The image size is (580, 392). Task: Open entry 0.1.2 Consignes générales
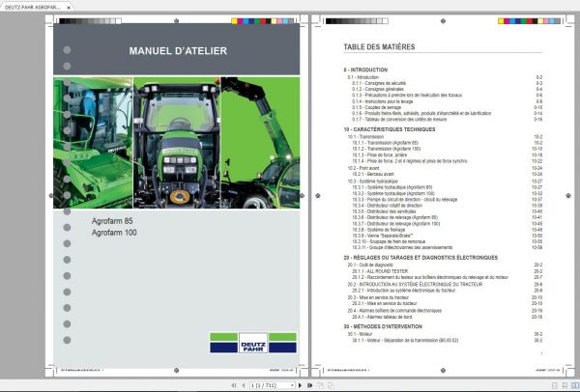(x=378, y=89)
